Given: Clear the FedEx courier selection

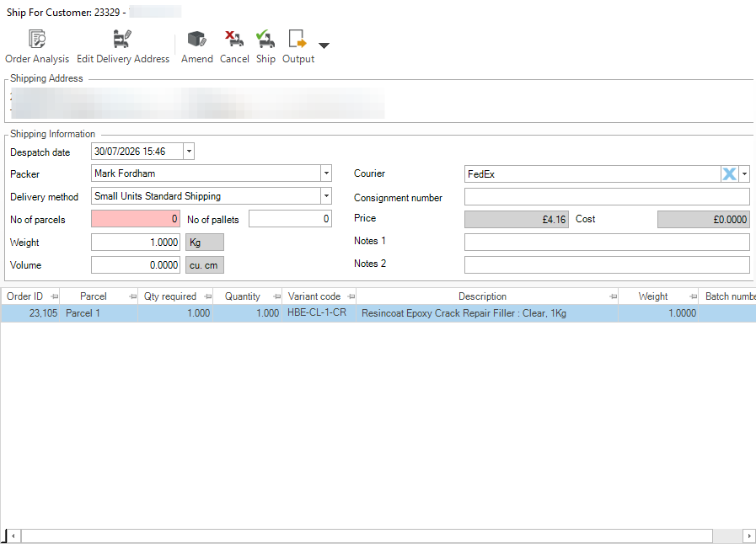Looking at the screenshot, I should 730,174.
